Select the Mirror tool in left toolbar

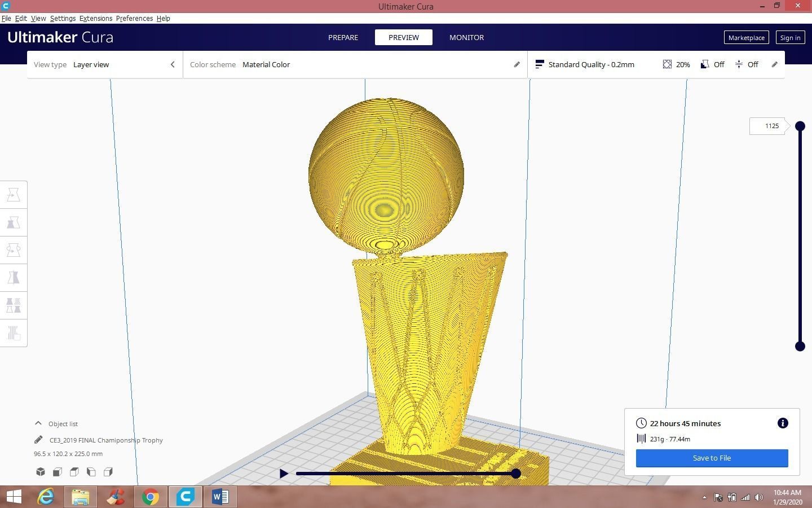(x=14, y=278)
